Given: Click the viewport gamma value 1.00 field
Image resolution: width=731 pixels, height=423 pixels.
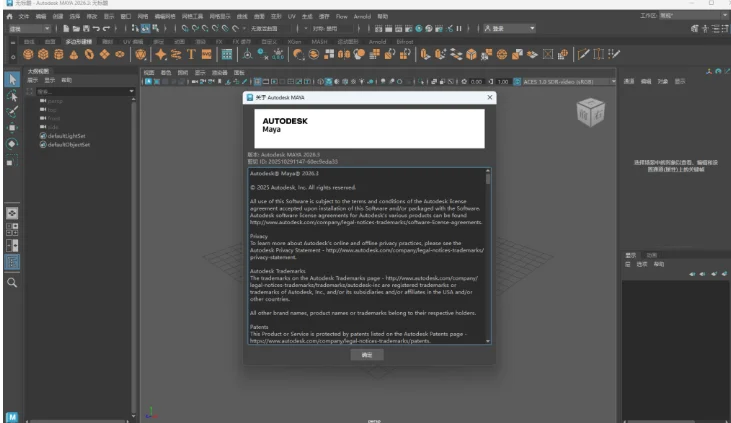Looking at the screenshot, I should 503,82.
